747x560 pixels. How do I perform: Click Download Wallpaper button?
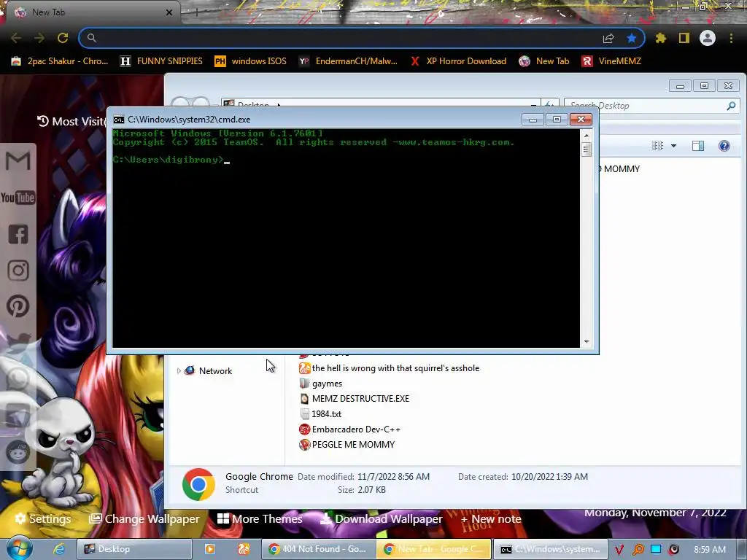pyautogui.click(x=381, y=518)
